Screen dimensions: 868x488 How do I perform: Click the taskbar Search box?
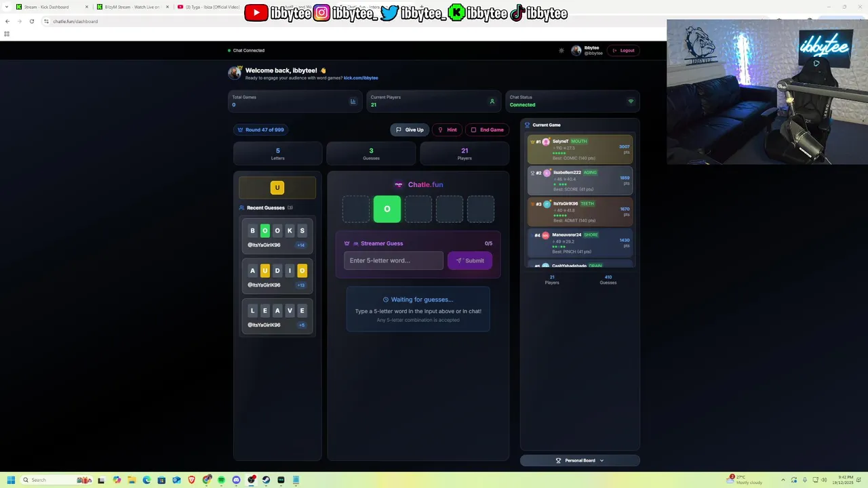[x=56, y=480]
